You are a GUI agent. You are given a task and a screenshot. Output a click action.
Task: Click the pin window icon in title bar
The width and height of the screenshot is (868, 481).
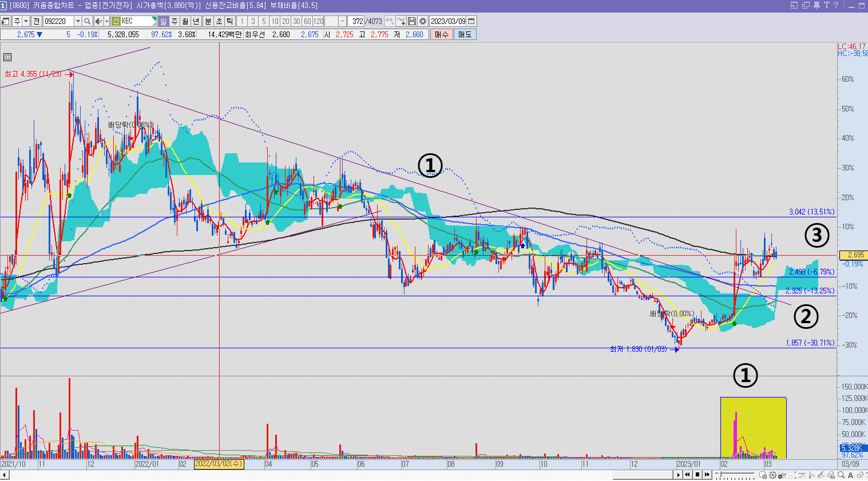817,5
